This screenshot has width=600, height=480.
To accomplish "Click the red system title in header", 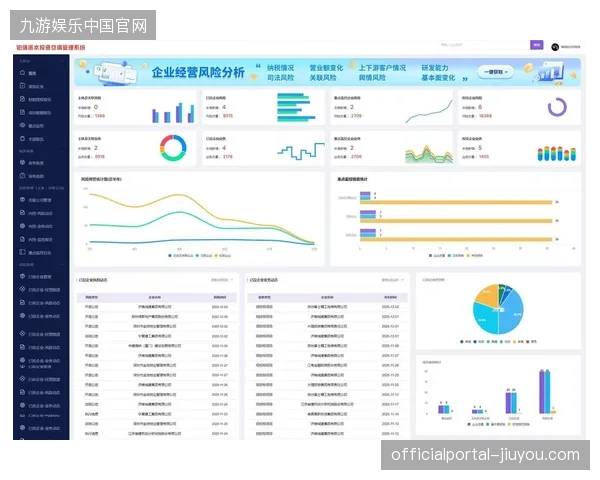I will [51, 47].
